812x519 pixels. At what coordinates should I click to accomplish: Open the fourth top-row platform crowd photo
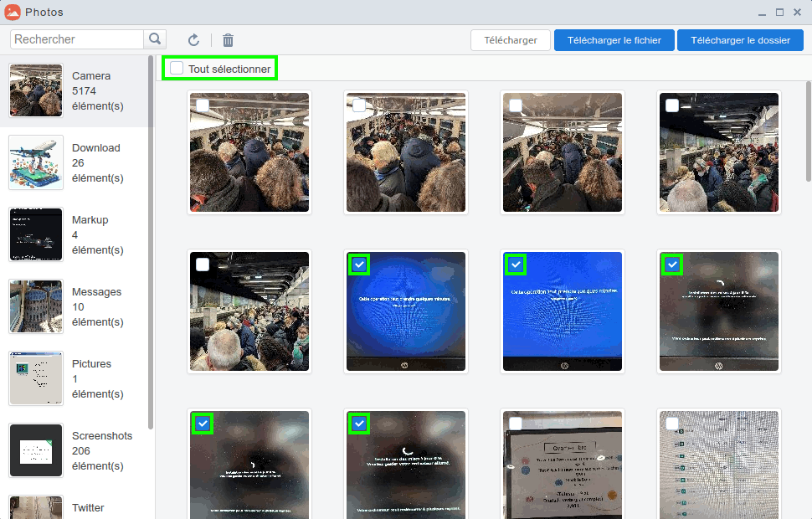coord(719,152)
